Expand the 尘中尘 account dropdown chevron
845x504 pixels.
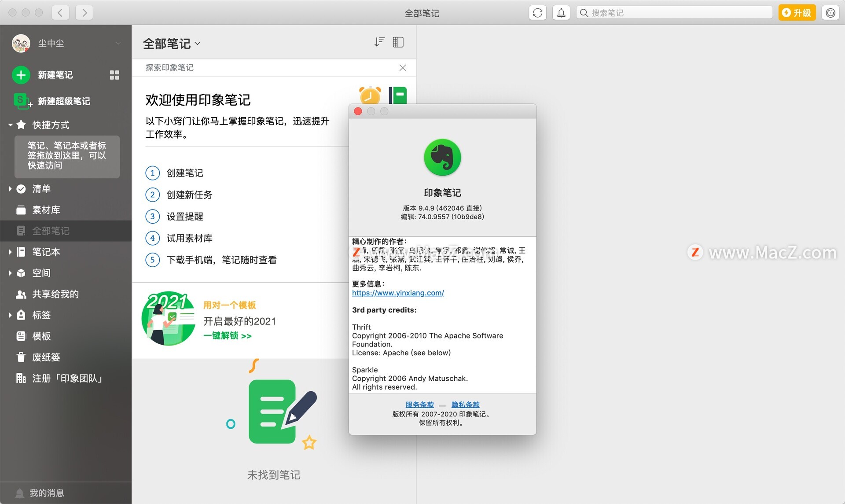click(x=118, y=43)
